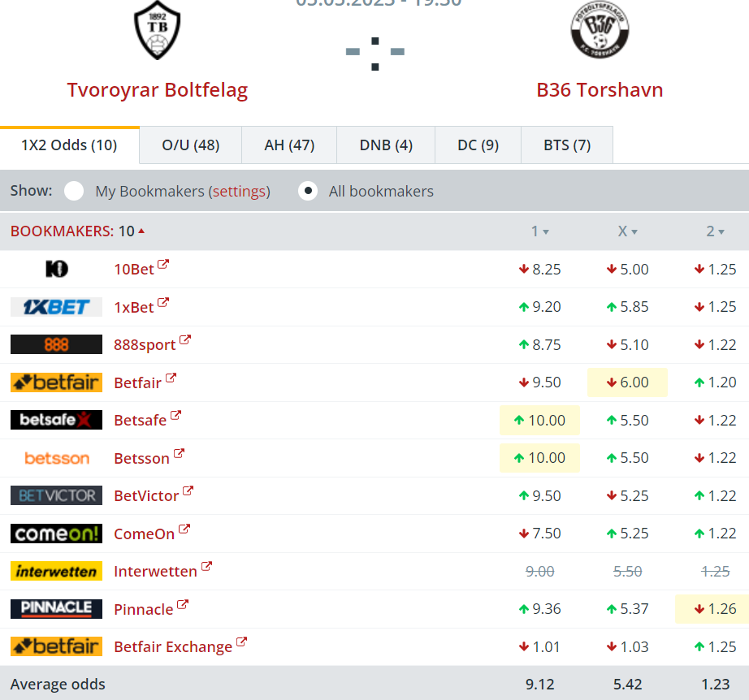Click external link icon next to 888sport
This screenshot has width=749, height=700.
[x=185, y=340]
